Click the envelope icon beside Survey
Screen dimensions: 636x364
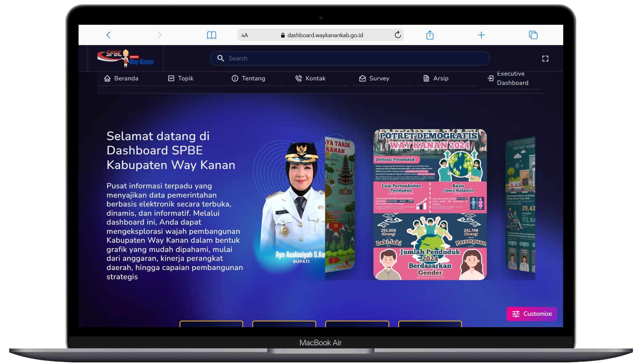[363, 78]
